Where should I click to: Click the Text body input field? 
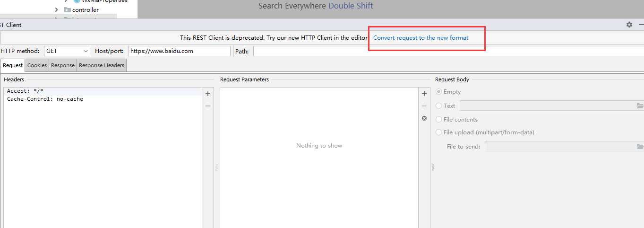(548, 106)
